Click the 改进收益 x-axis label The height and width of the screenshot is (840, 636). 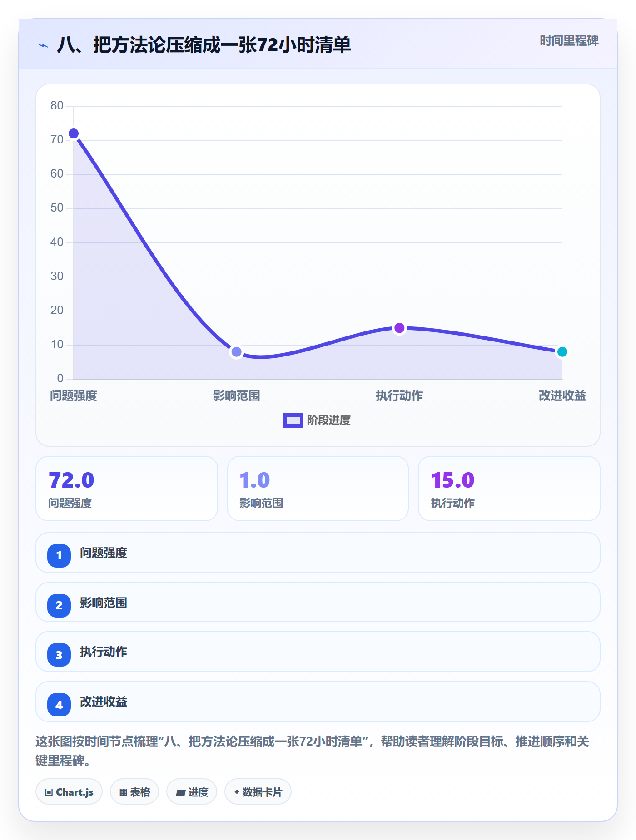(x=562, y=396)
